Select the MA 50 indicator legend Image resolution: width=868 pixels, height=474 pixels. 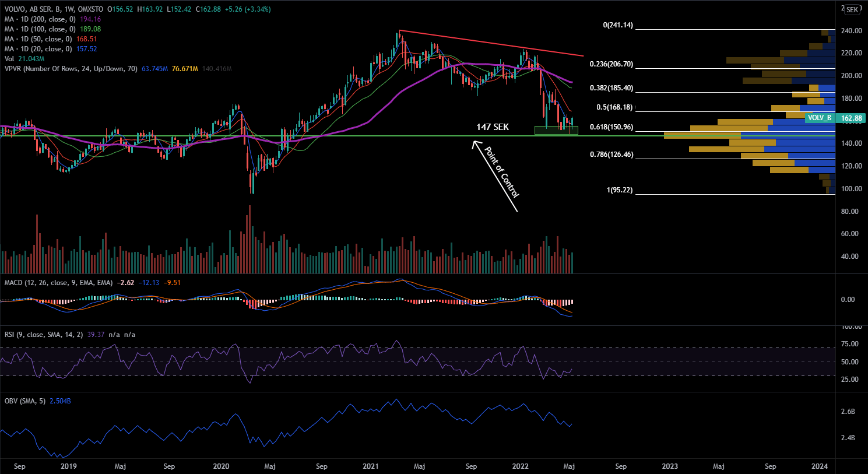(x=38, y=39)
